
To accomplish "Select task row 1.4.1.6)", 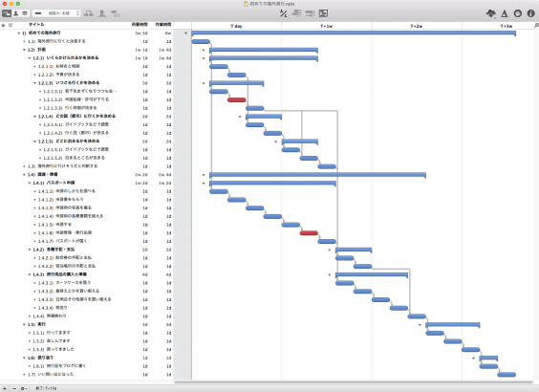I will tap(87, 232).
